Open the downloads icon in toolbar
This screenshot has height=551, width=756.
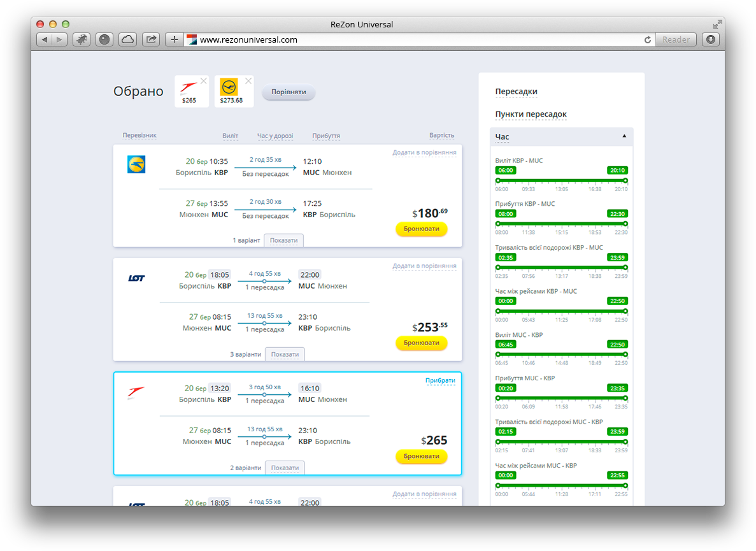(x=711, y=39)
